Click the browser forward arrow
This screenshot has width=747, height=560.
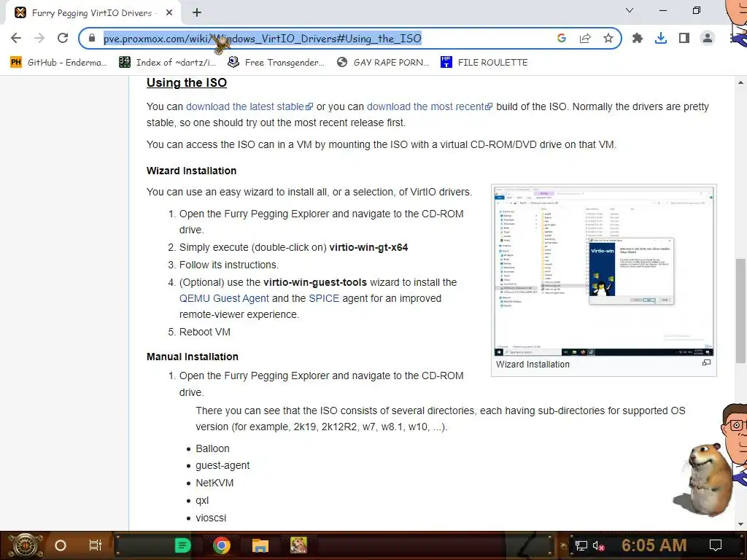pos(39,38)
